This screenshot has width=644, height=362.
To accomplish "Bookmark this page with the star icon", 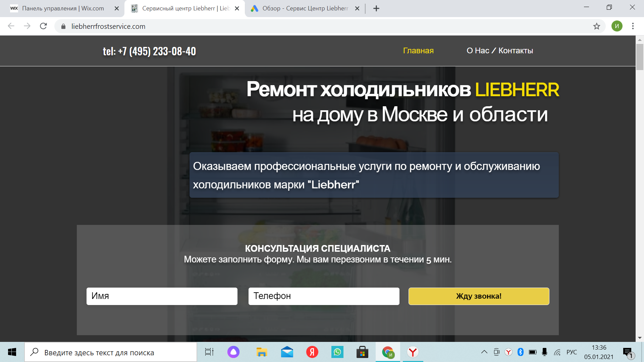I will click(596, 26).
